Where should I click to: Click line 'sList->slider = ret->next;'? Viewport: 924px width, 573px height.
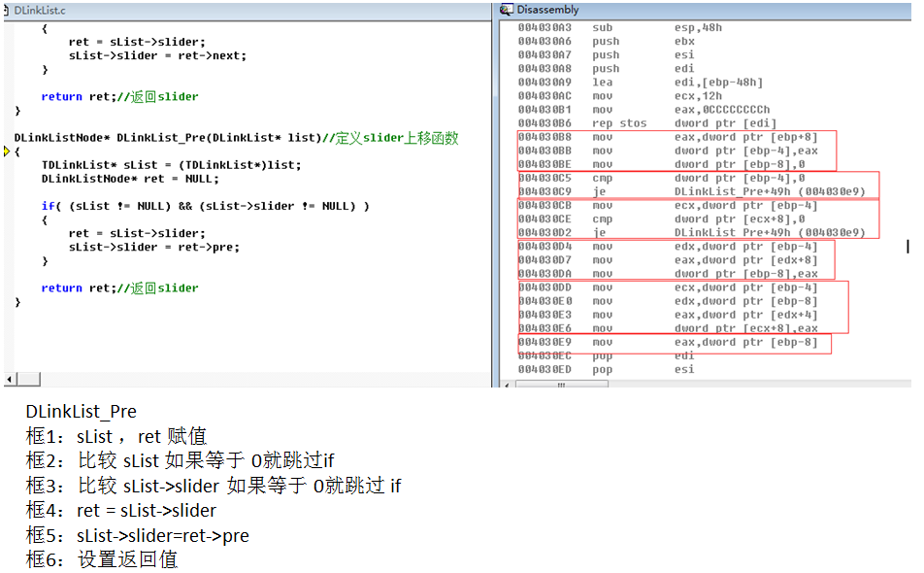pyautogui.click(x=157, y=55)
